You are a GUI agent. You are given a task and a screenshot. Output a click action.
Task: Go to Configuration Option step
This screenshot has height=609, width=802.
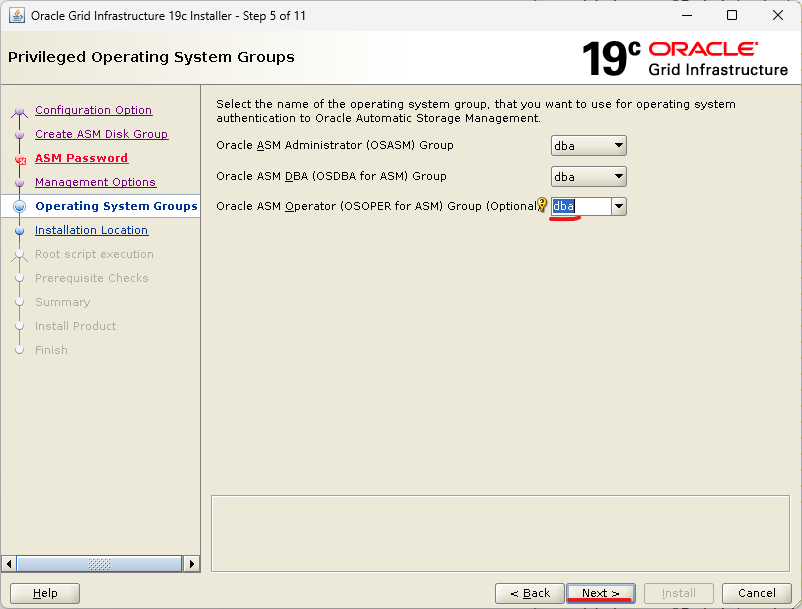pyautogui.click(x=93, y=110)
